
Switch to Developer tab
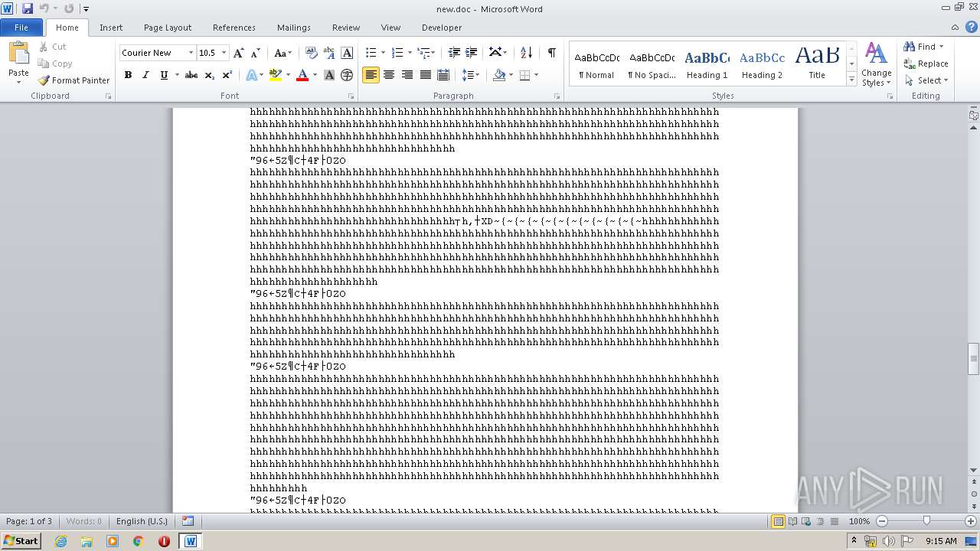point(442,28)
